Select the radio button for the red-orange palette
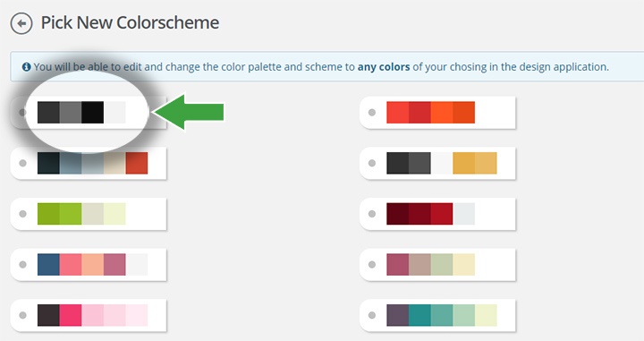This screenshot has width=644, height=341. click(372, 112)
